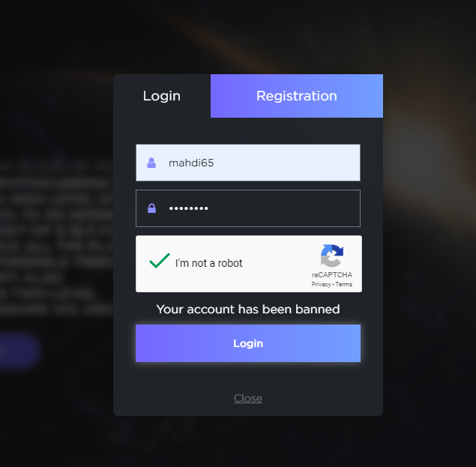Click the purple padlock icon
Viewport: 476px width, 467px height.
[151, 208]
